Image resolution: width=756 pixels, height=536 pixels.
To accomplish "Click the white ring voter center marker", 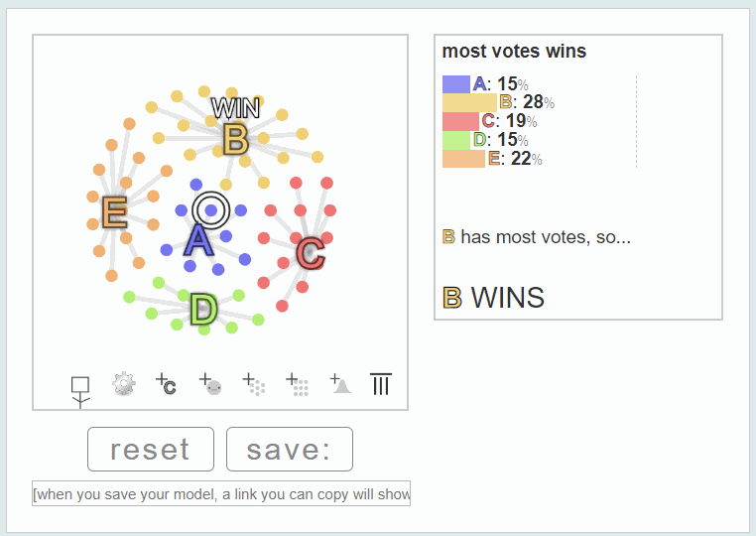I will click(x=211, y=210).
